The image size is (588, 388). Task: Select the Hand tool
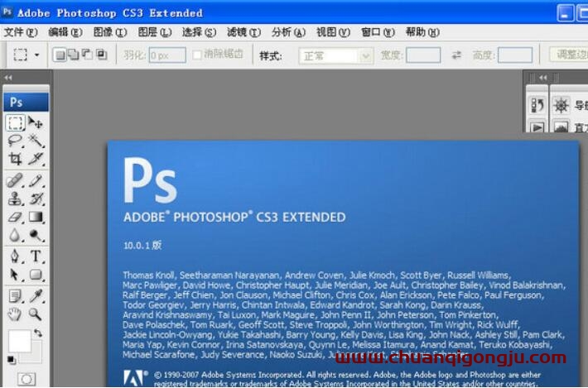click(15, 314)
